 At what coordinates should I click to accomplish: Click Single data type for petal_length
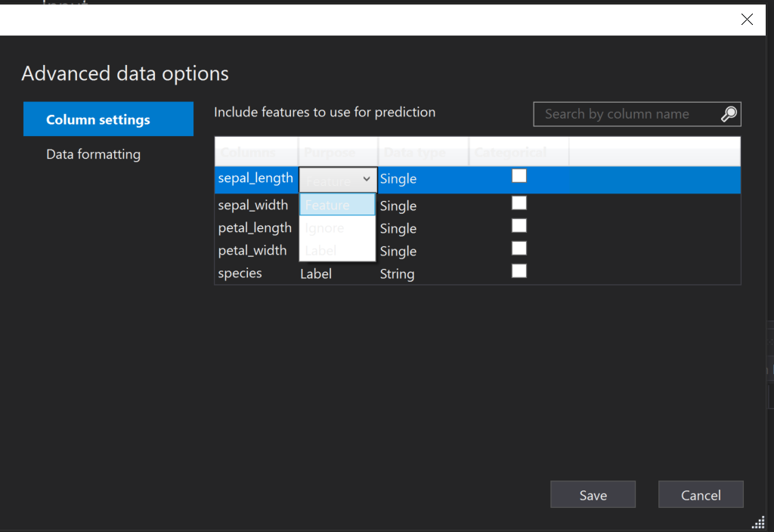398,228
